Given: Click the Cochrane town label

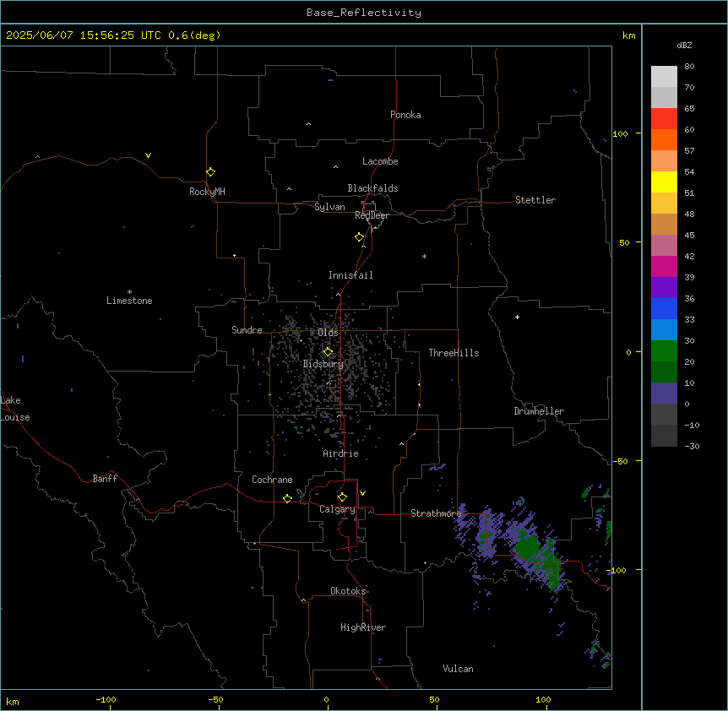Looking at the screenshot, I should (x=272, y=480).
